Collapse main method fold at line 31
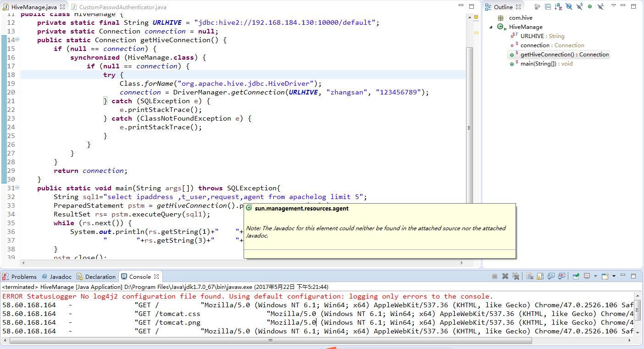This screenshot has width=644, height=349. (x=17, y=188)
